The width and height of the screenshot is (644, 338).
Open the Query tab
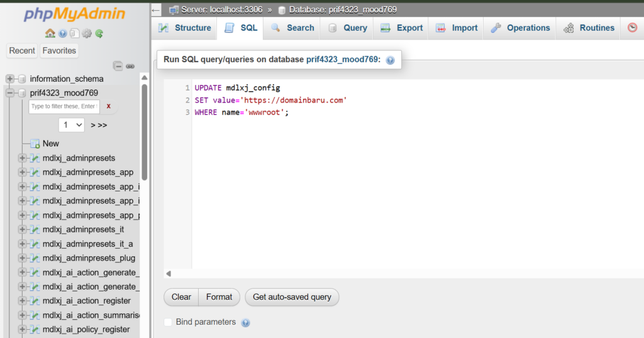pyautogui.click(x=347, y=28)
